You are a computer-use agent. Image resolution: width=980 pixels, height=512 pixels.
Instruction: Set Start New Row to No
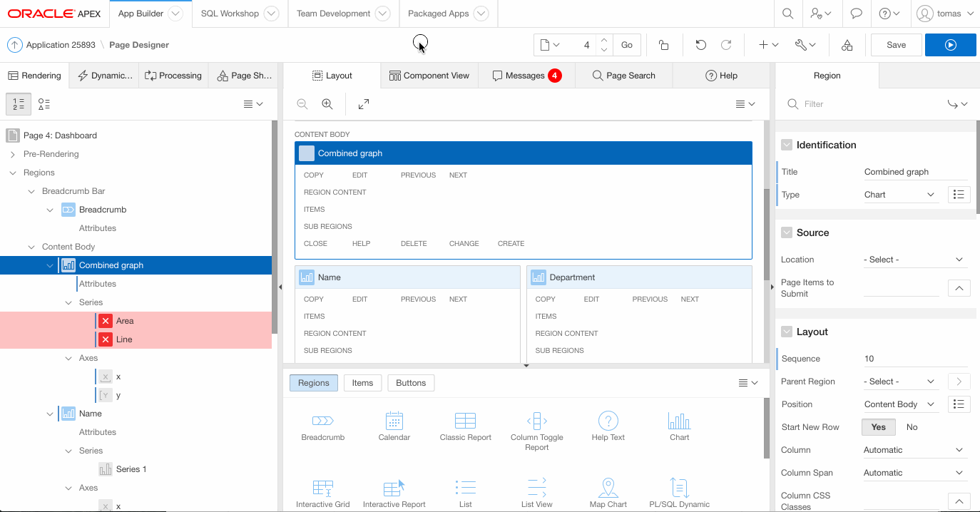coord(912,427)
